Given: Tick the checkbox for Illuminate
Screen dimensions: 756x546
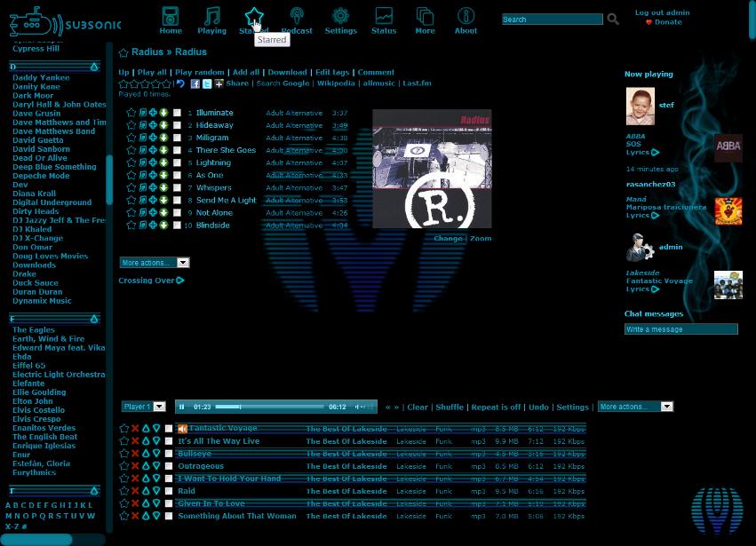Looking at the screenshot, I should click(x=177, y=113).
